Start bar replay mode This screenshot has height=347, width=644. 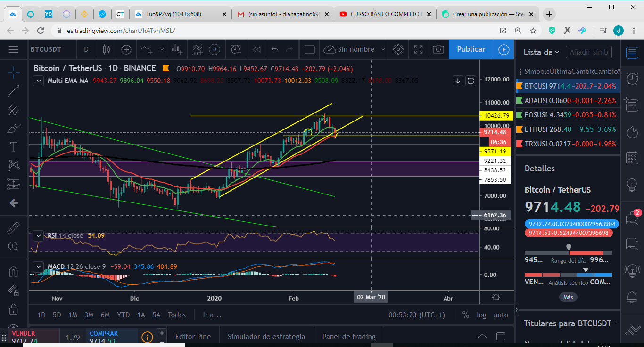coord(256,49)
